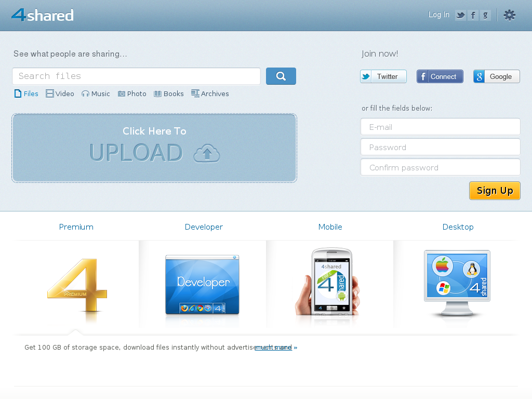Filter search by Photo
The width and height of the screenshot is (532, 399).
click(132, 94)
